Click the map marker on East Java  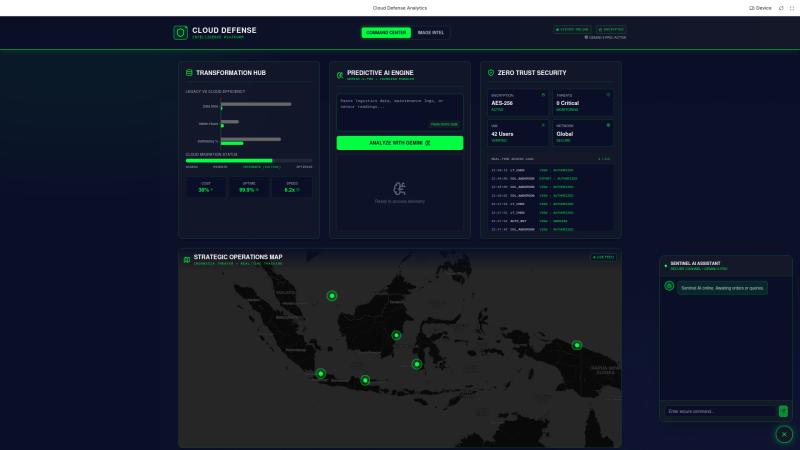[365, 381]
